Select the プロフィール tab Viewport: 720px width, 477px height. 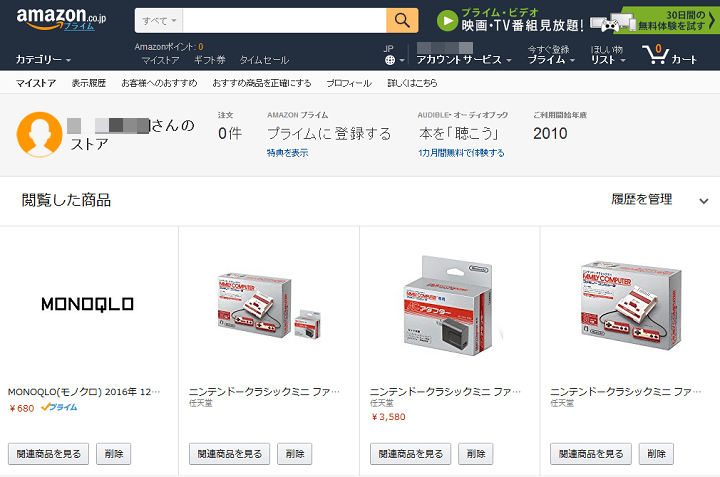click(349, 83)
